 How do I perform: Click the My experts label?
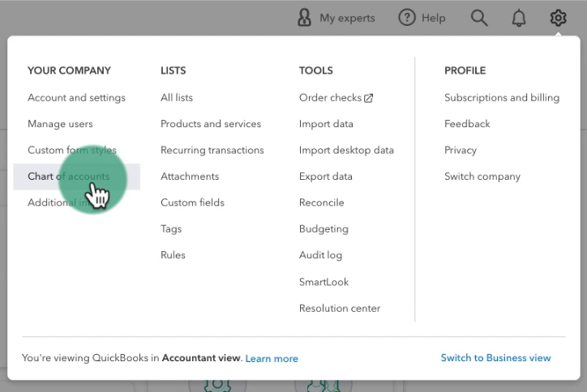(x=347, y=19)
